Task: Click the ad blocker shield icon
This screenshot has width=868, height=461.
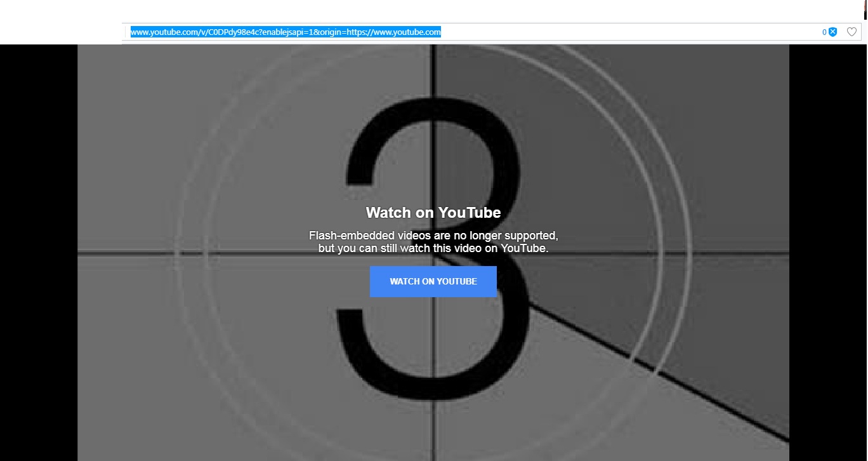Action: (833, 32)
